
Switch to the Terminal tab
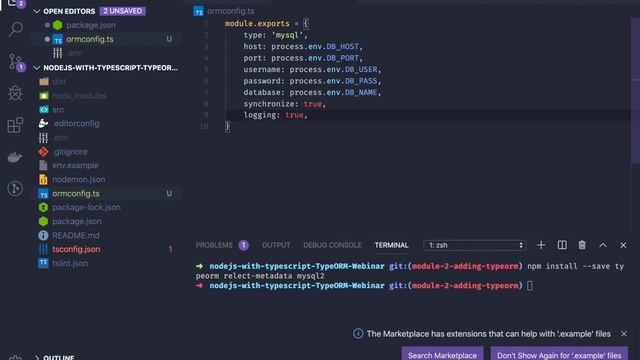(391, 245)
